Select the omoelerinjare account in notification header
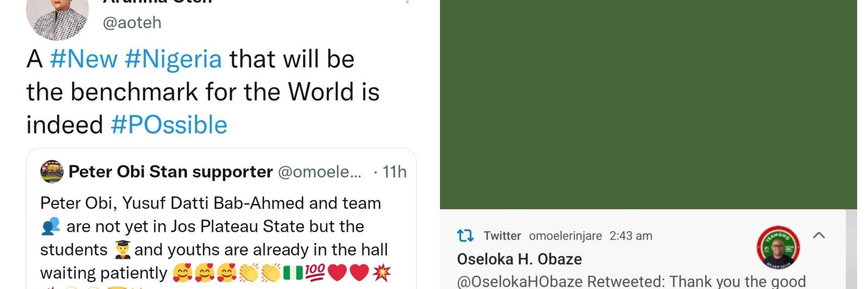The height and width of the screenshot is (289, 868). tap(565, 236)
